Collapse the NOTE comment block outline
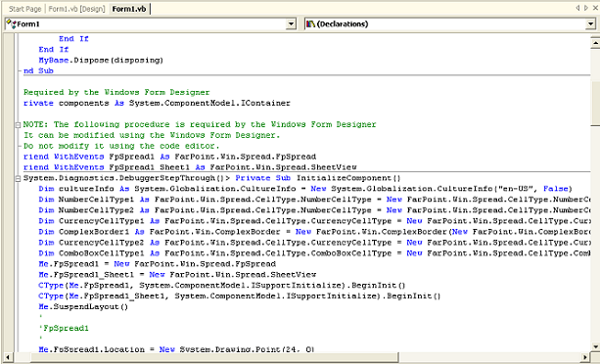 click(x=18, y=124)
